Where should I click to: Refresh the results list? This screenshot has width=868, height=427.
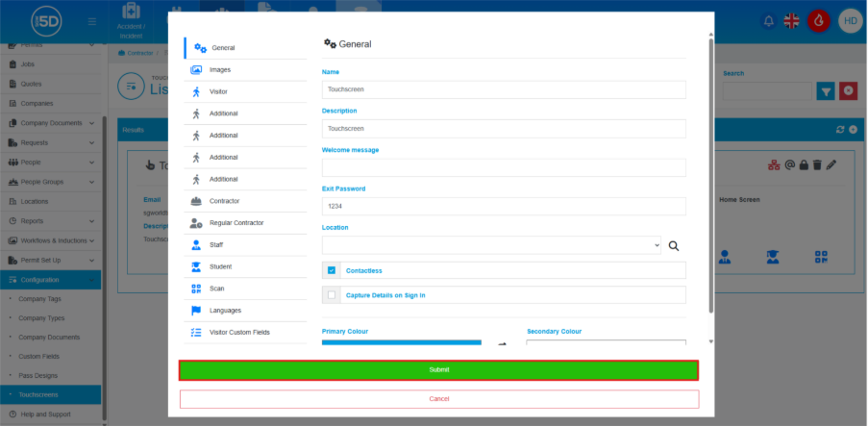(x=840, y=130)
